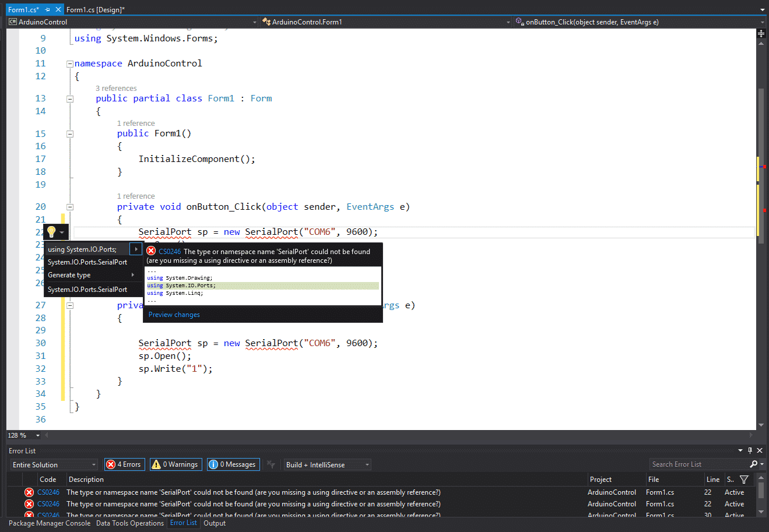Collapse the Form1 class with the minus glyph
The width and height of the screenshot is (769, 532).
tap(69, 98)
